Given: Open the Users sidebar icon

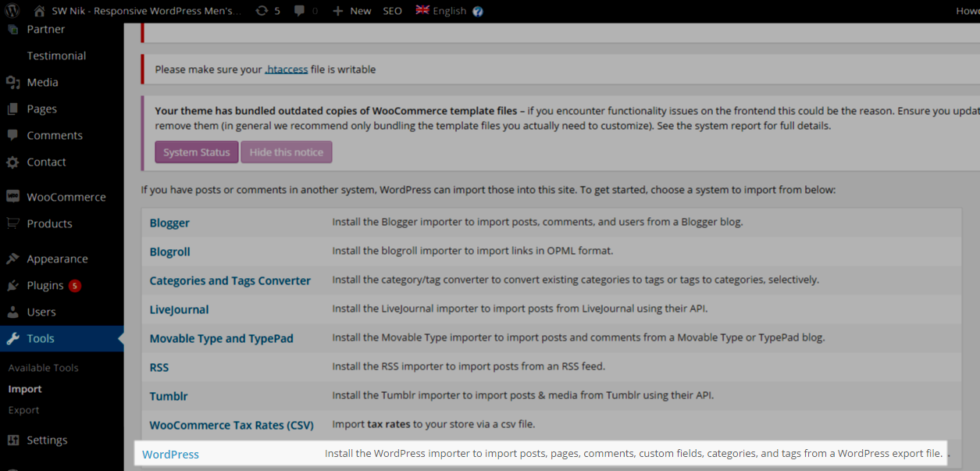Looking at the screenshot, I should point(12,312).
